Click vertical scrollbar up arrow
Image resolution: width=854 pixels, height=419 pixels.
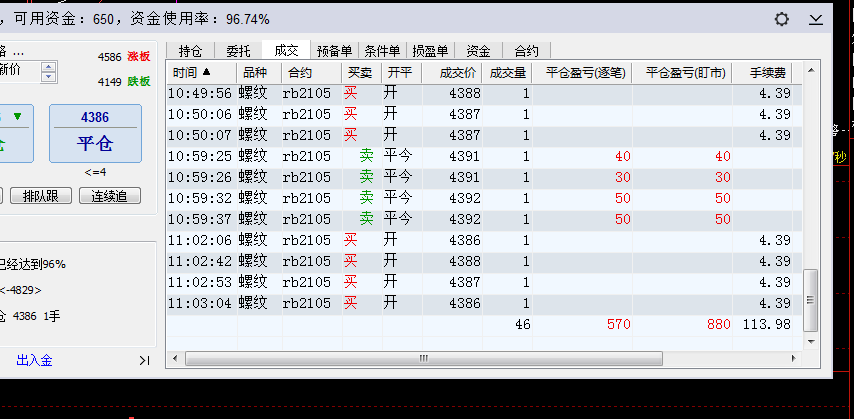click(811, 70)
